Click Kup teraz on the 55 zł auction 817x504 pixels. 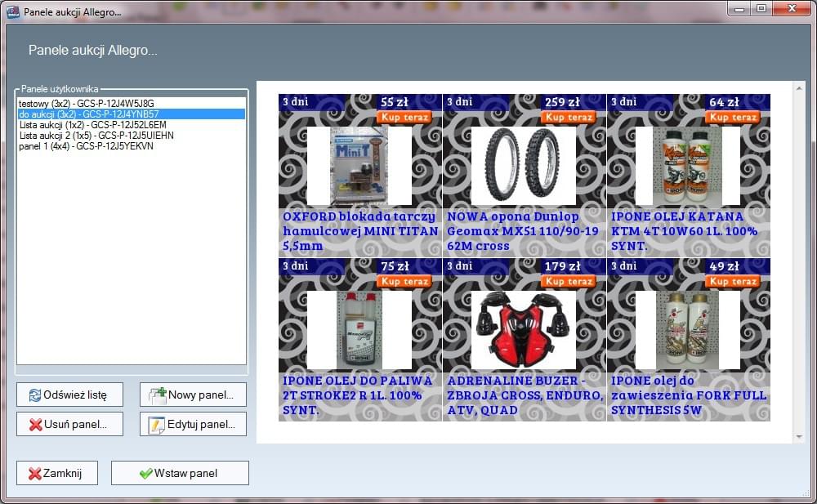(x=405, y=118)
